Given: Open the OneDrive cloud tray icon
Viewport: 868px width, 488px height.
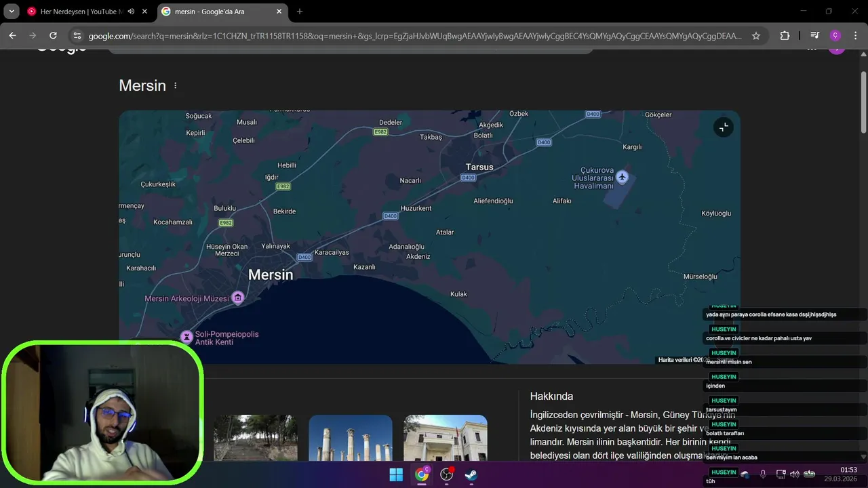Looking at the screenshot, I should [745, 474].
